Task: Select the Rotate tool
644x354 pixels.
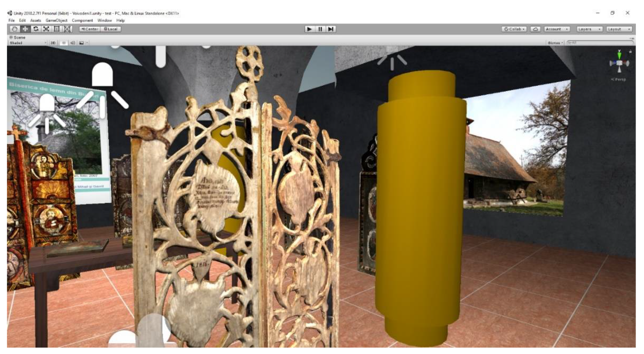Action: click(36, 29)
